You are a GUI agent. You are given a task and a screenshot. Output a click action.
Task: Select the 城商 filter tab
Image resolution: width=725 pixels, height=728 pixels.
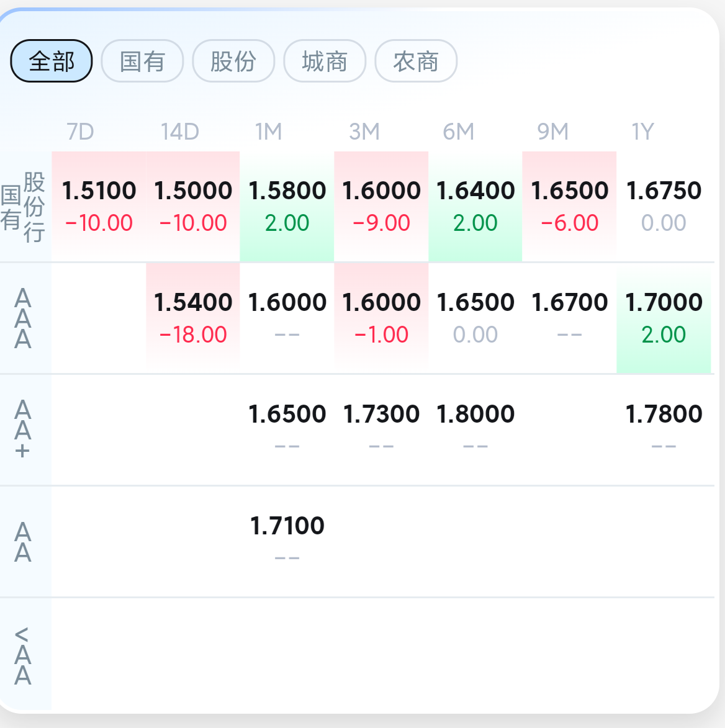pos(325,61)
